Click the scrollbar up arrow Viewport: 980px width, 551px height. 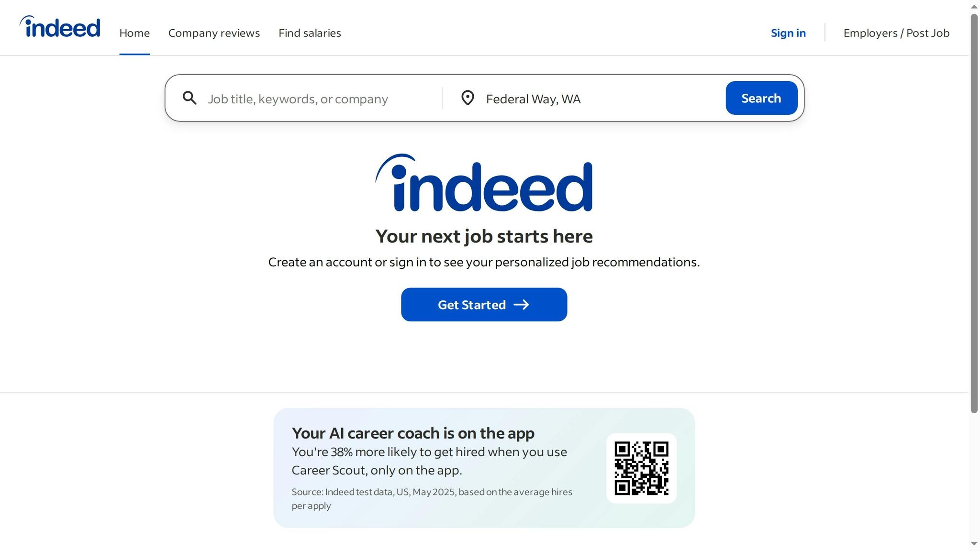[x=974, y=7]
